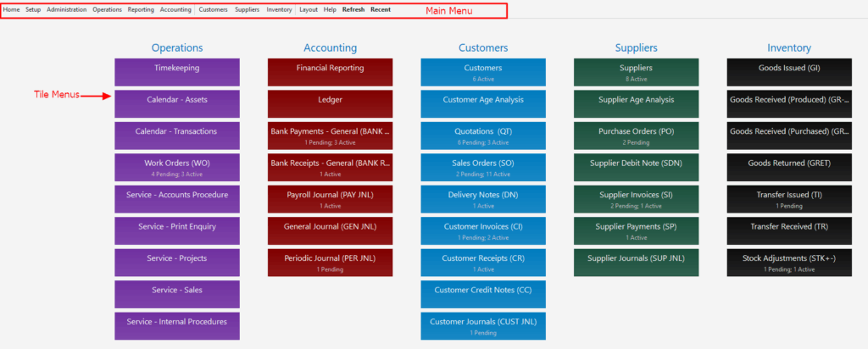Open the Recent menu
The width and height of the screenshot is (868, 349).
381,9
